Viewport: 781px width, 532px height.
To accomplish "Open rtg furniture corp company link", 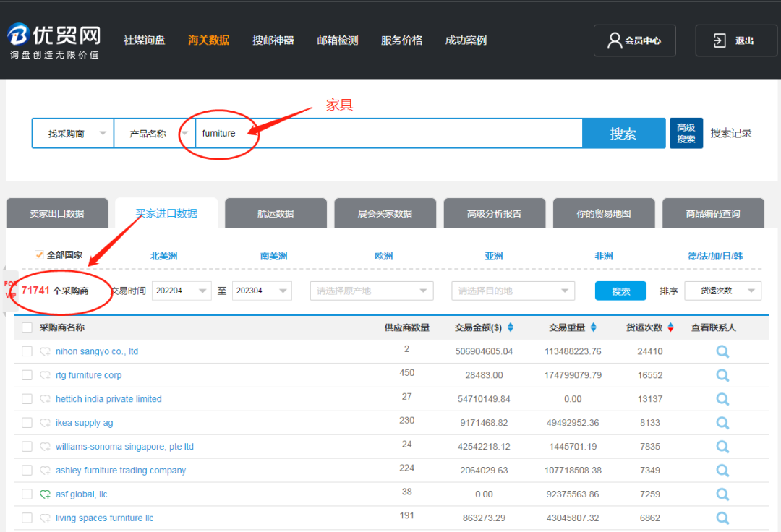I will (x=89, y=375).
